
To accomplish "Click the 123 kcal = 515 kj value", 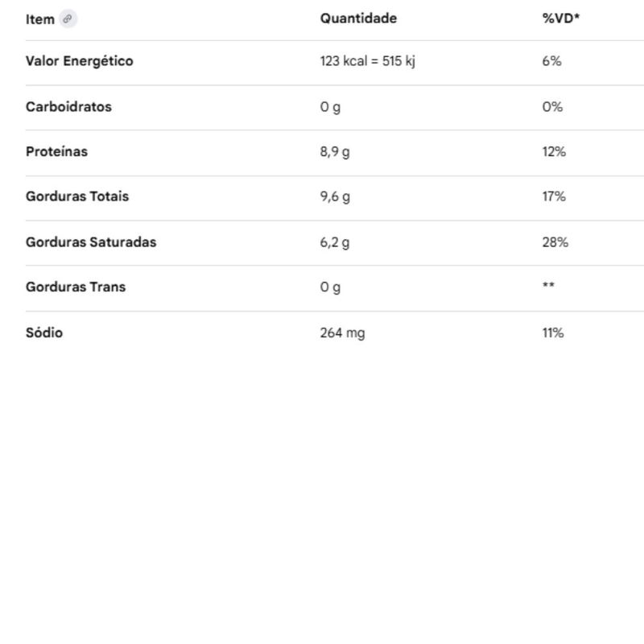I will pyautogui.click(x=367, y=61).
